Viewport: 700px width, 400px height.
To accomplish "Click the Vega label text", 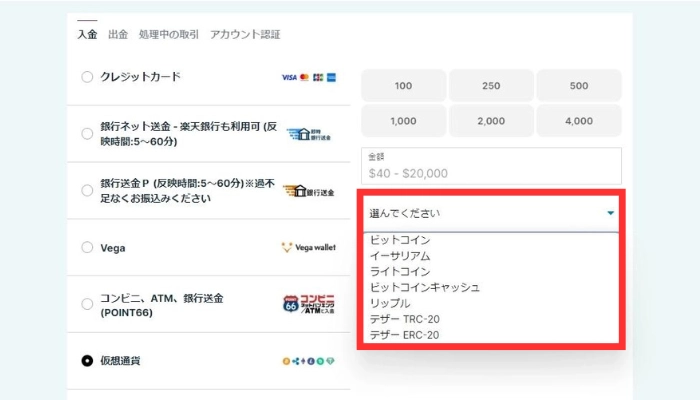I will [x=112, y=248].
